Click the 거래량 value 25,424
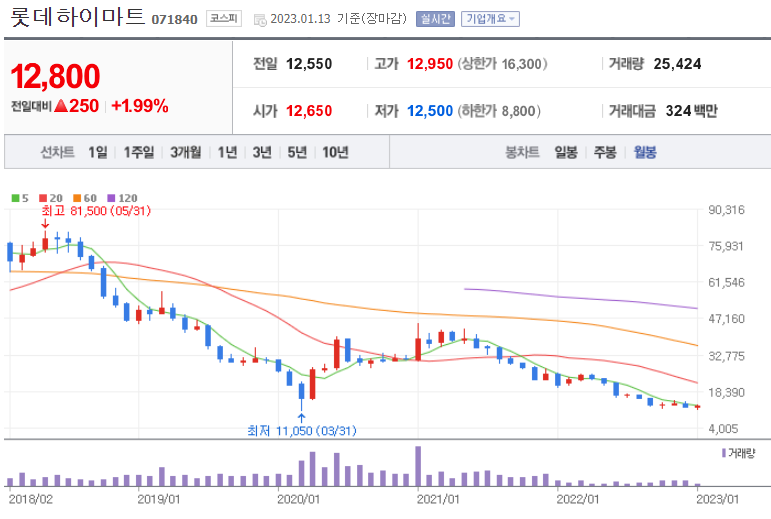The width and height of the screenshot is (771, 519). pos(677,64)
